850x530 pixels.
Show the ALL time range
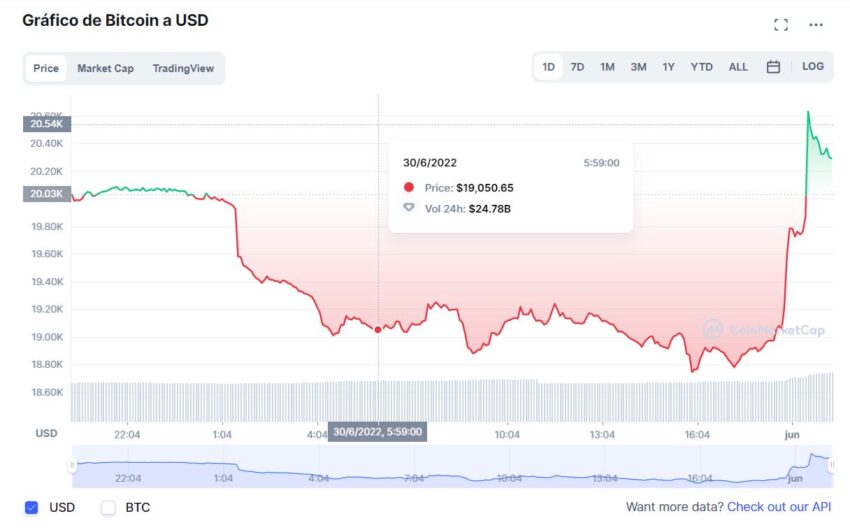click(x=738, y=67)
